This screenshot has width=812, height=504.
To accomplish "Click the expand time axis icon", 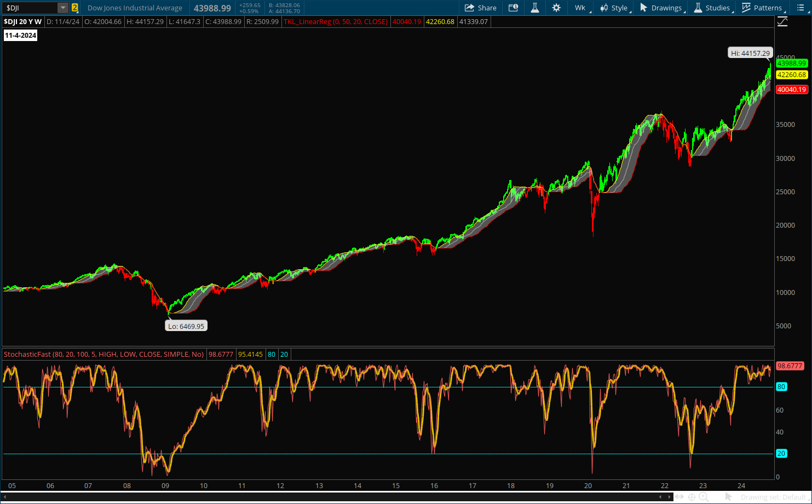I will (679, 497).
